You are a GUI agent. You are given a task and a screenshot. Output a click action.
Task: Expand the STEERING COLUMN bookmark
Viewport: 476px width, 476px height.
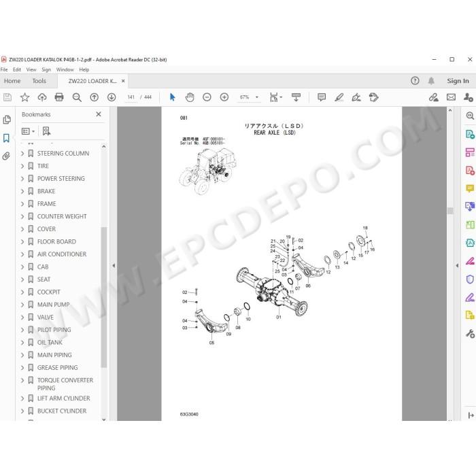(22, 154)
